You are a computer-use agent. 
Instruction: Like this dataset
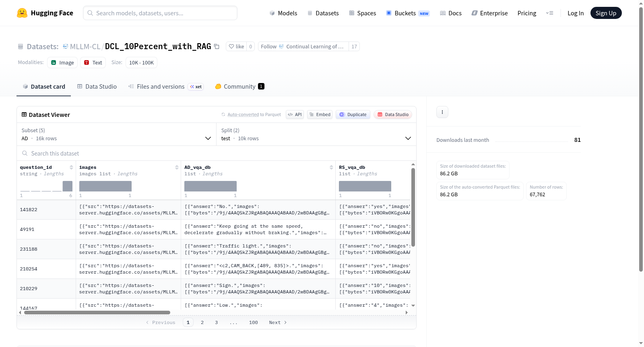[x=236, y=46]
